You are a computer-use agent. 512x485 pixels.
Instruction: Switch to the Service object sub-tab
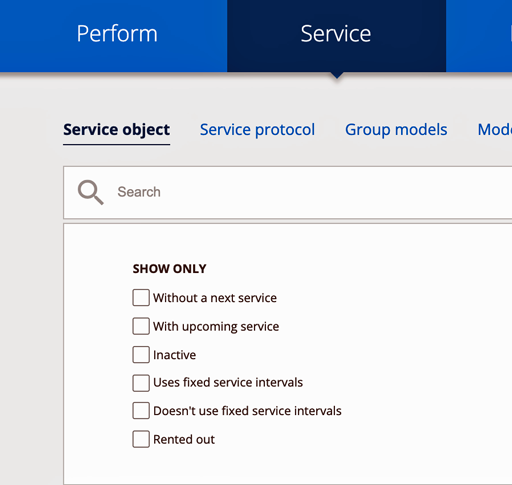pos(116,130)
